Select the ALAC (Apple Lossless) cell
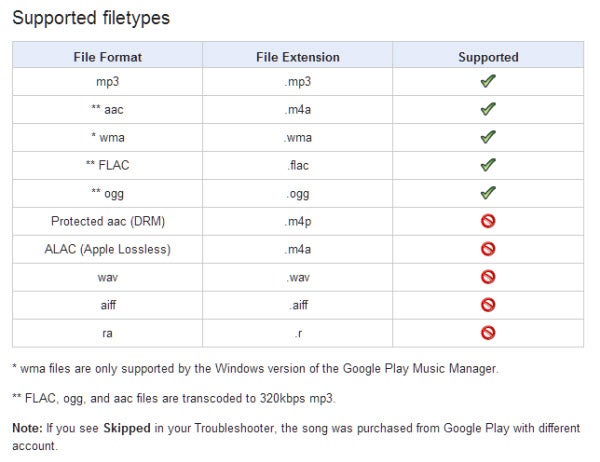 (x=108, y=249)
